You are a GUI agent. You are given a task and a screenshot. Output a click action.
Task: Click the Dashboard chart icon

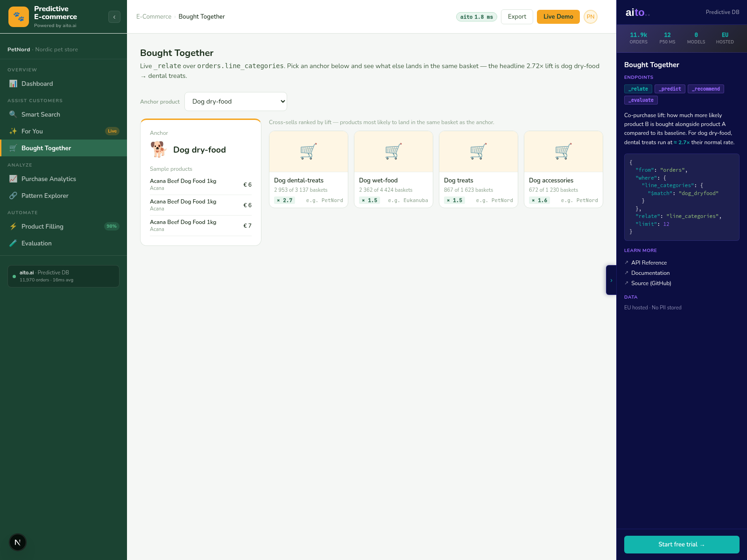pyautogui.click(x=13, y=84)
